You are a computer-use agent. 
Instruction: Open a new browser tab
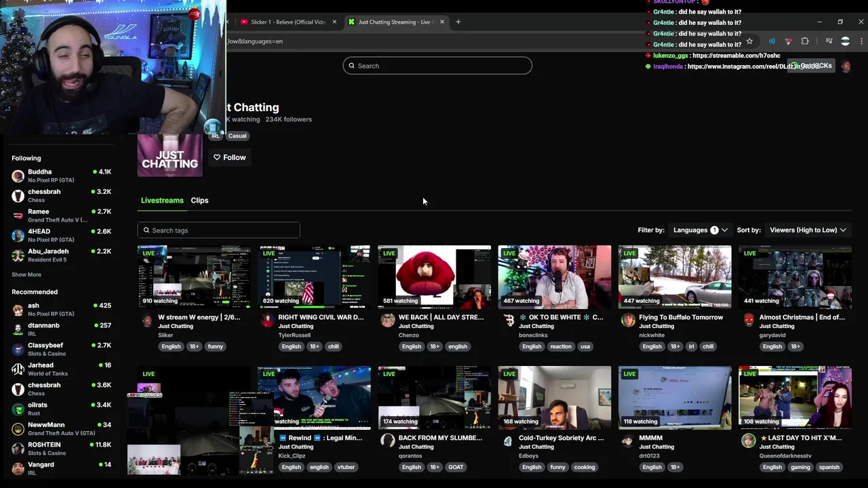pyautogui.click(x=458, y=22)
